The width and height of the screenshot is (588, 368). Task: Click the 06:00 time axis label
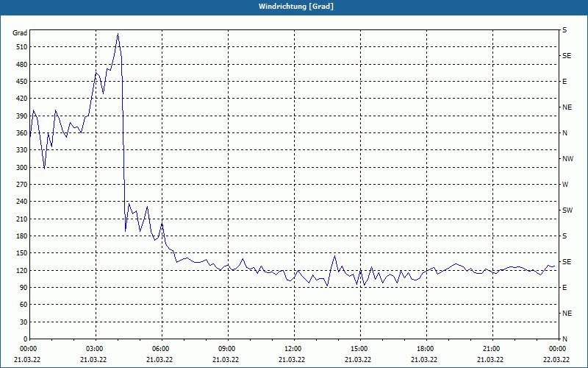coord(161,349)
